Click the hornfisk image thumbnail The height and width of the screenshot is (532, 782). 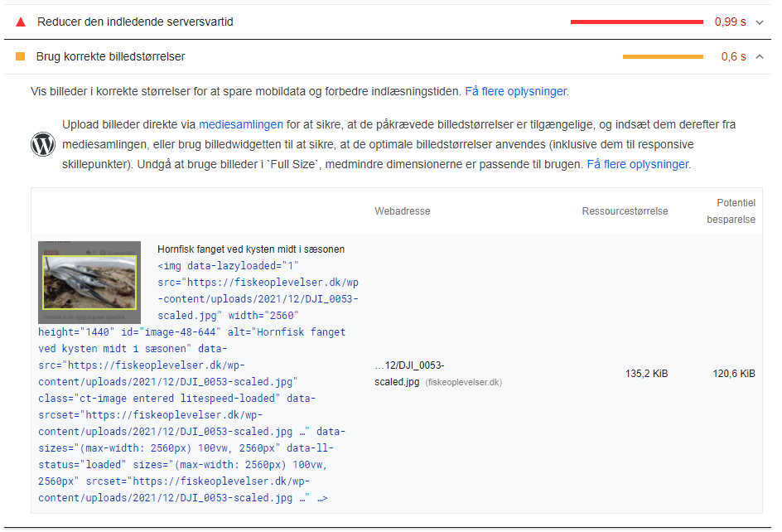[x=89, y=283]
